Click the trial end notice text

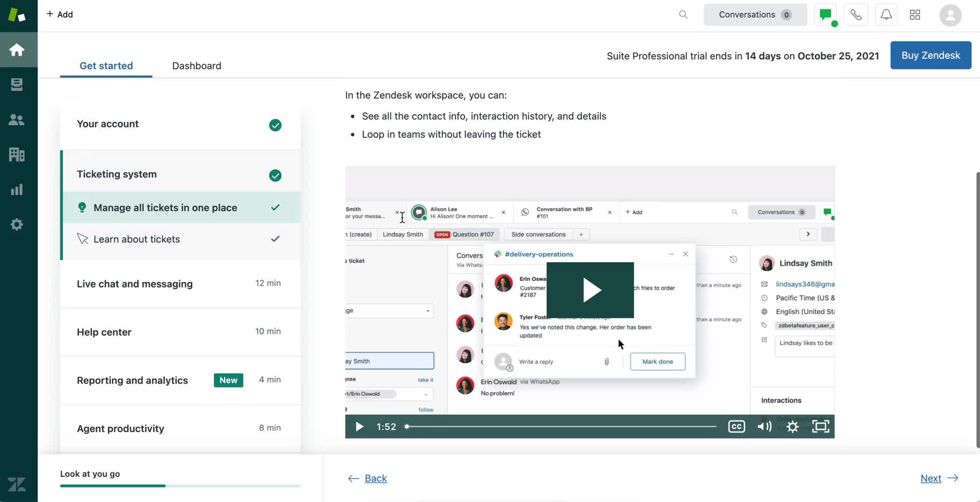743,56
